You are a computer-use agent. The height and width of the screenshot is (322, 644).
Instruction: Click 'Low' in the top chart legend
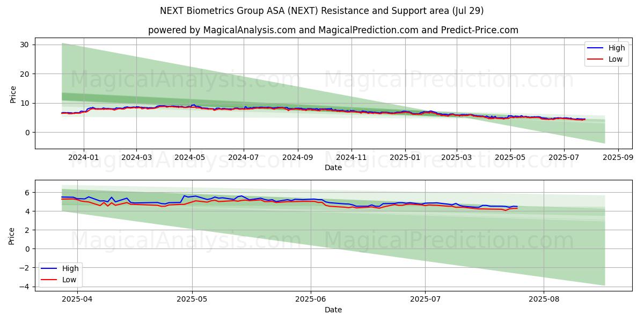pyautogui.click(x=616, y=60)
